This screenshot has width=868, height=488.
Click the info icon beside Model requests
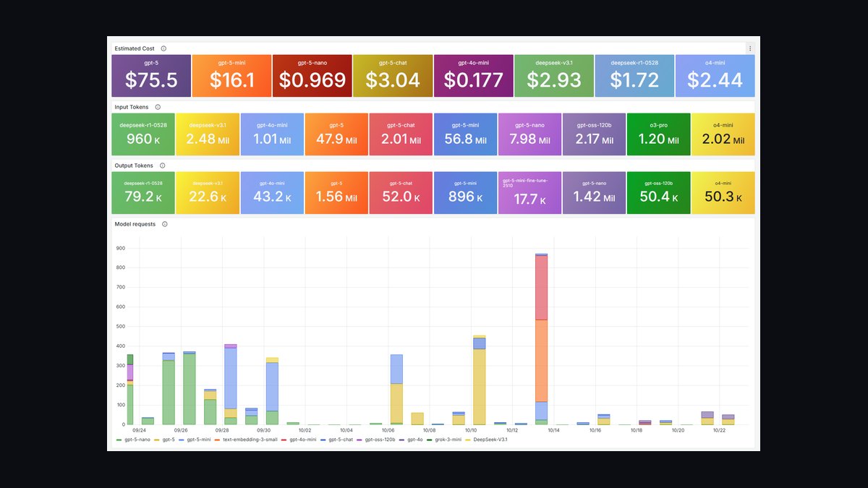[164, 224]
